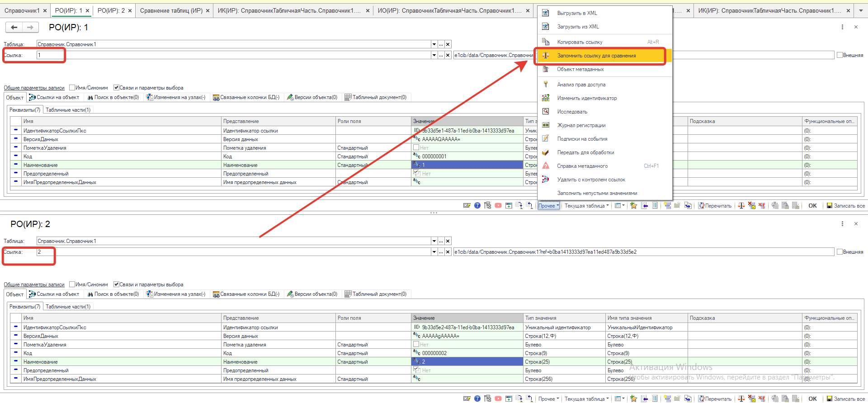The width and height of the screenshot is (868, 403).
Task: Check the Внешняя box in panel РО(ИР): 2
Action: (x=840, y=252)
